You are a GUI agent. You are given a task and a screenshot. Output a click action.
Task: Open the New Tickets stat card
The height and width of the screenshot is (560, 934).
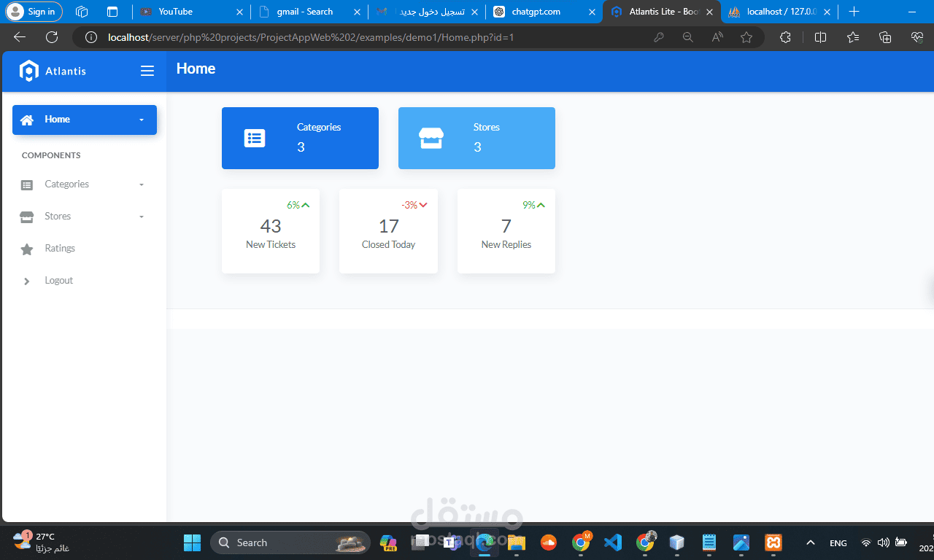pos(271,232)
